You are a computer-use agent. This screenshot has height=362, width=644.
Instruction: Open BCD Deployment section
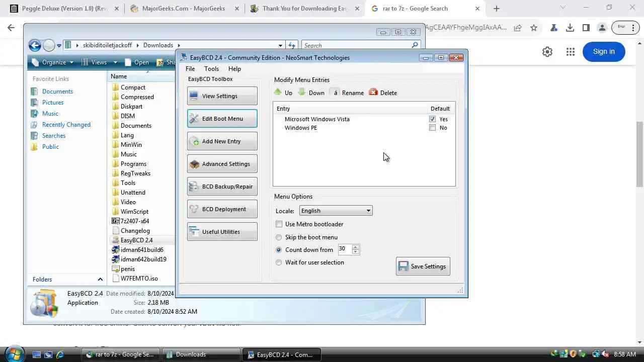click(222, 209)
